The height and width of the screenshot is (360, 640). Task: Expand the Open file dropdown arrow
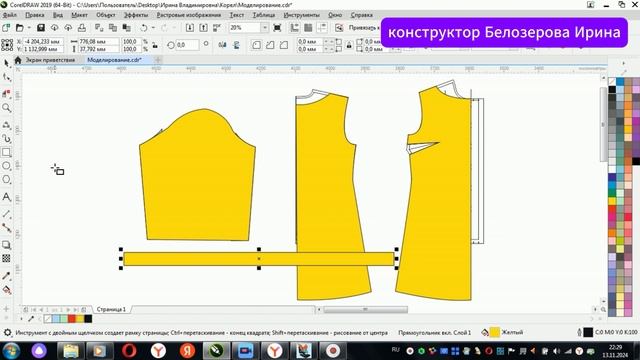pyautogui.click(x=29, y=28)
